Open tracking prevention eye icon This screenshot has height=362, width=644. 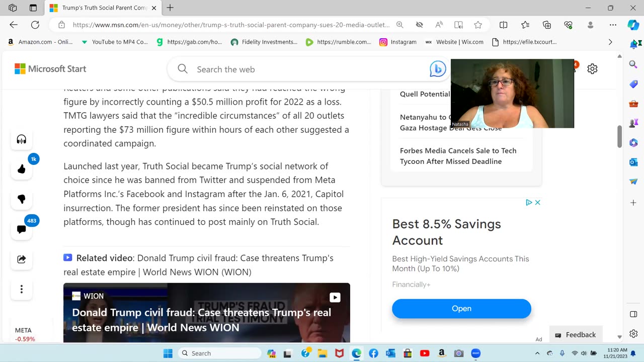(x=419, y=25)
